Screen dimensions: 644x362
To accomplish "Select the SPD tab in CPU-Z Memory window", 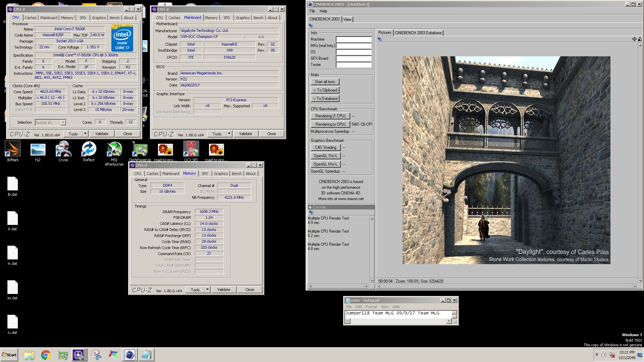I will (x=205, y=174).
